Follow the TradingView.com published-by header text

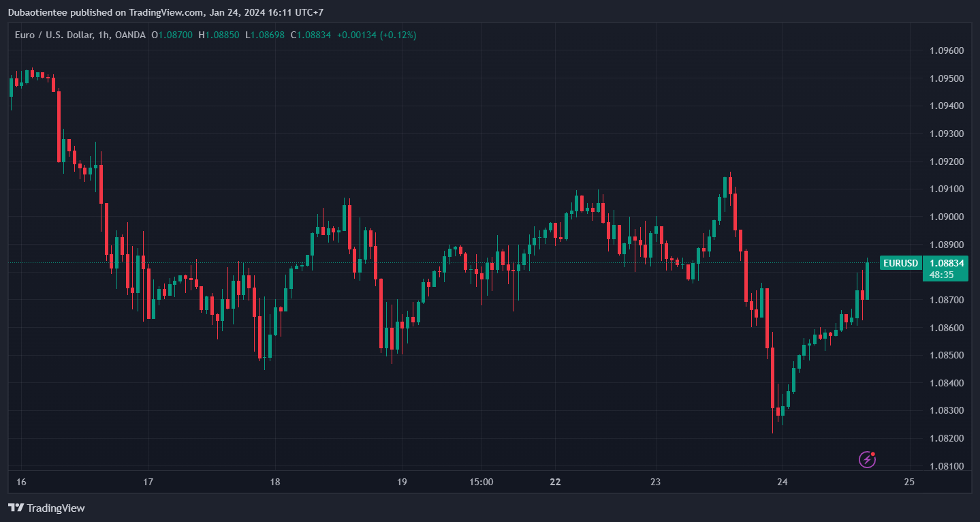pos(165,12)
